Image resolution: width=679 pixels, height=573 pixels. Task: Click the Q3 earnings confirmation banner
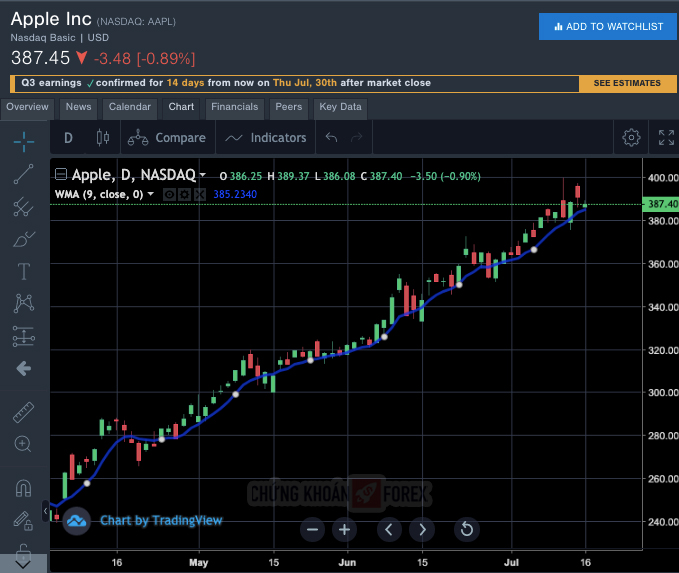click(296, 83)
